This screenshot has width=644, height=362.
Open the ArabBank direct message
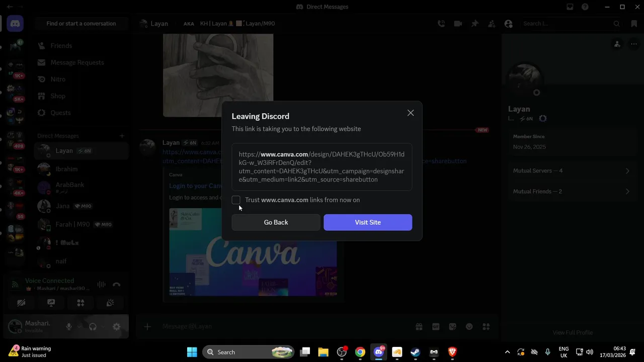(x=81, y=188)
